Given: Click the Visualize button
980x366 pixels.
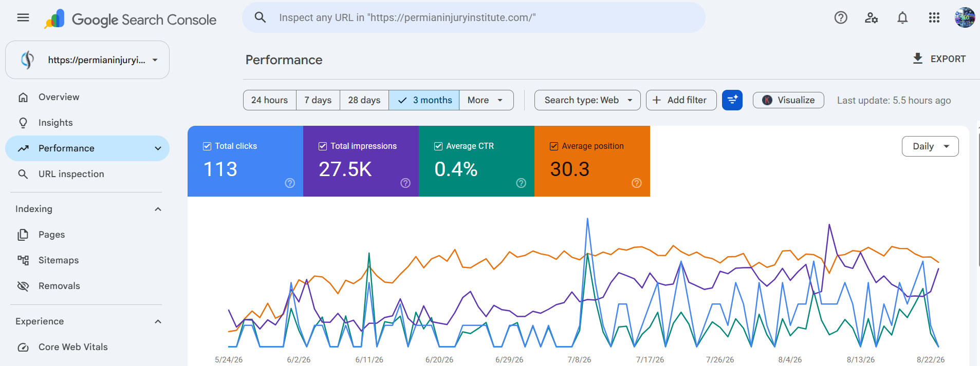Looking at the screenshot, I should 788,100.
